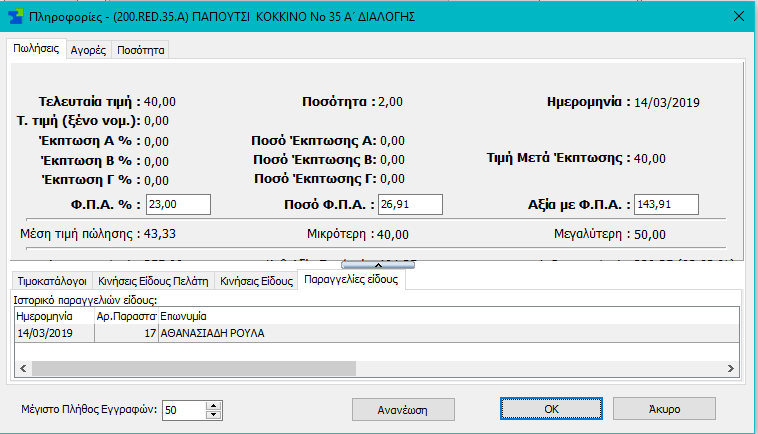
Task: Open the Ποσότητα tab
Action: pos(141,50)
